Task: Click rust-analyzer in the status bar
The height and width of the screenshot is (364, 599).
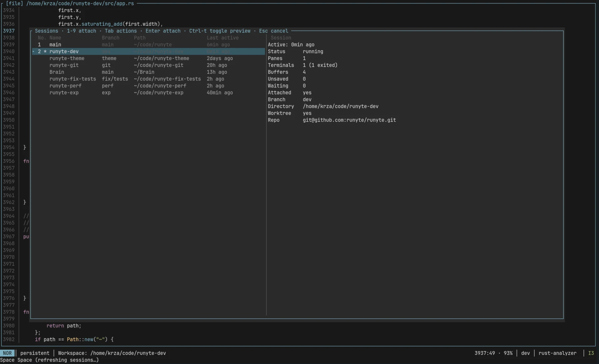Action: point(558,353)
